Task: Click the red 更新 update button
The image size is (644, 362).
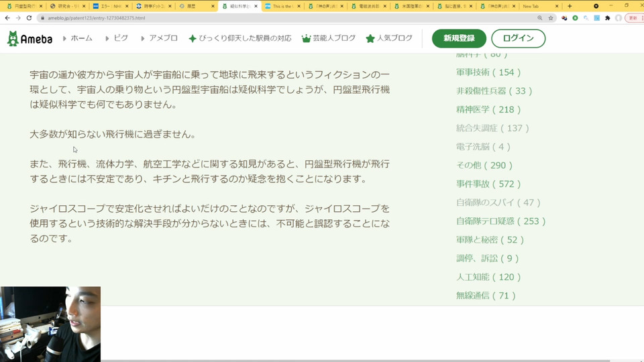Action: pyautogui.click(x=635, y=18)
